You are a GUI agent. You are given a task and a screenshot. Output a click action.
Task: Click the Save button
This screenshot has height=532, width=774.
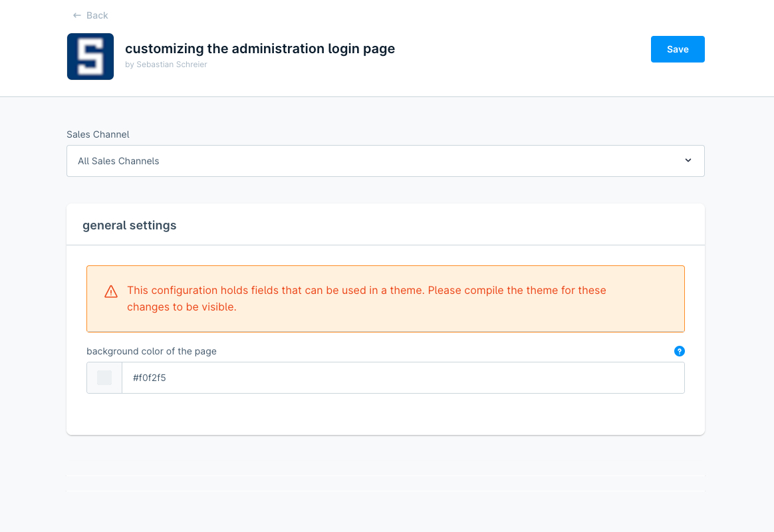(x=678, y=49)
